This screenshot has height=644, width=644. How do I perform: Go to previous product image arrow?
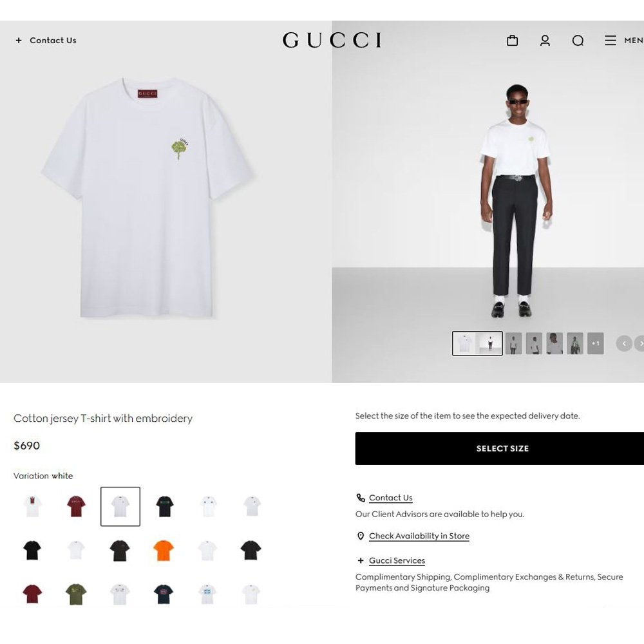[x=624, y=343]
